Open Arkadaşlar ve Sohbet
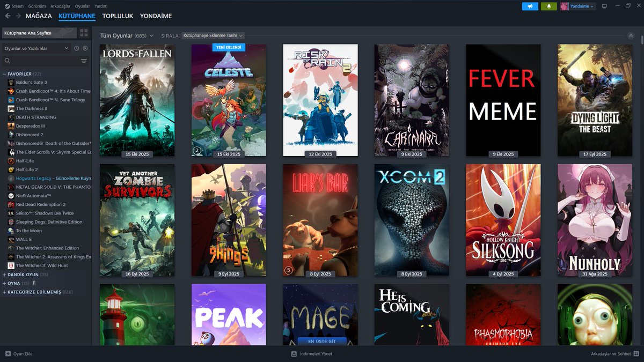Screen dimensions: 644x362 pyautogui.click(x=610, y=354)
